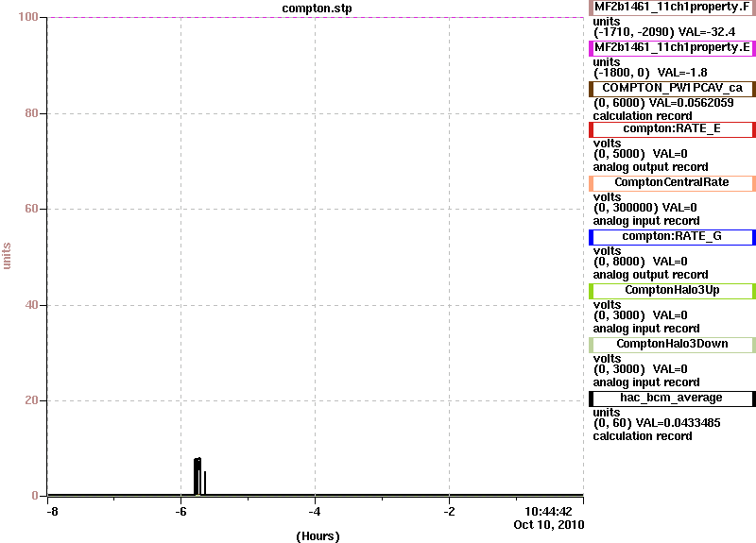Click the (-1710, -2090) VAL=-32.4 readout
The image size is (756, 543).
pyautogui.click(x=664, y=32)
